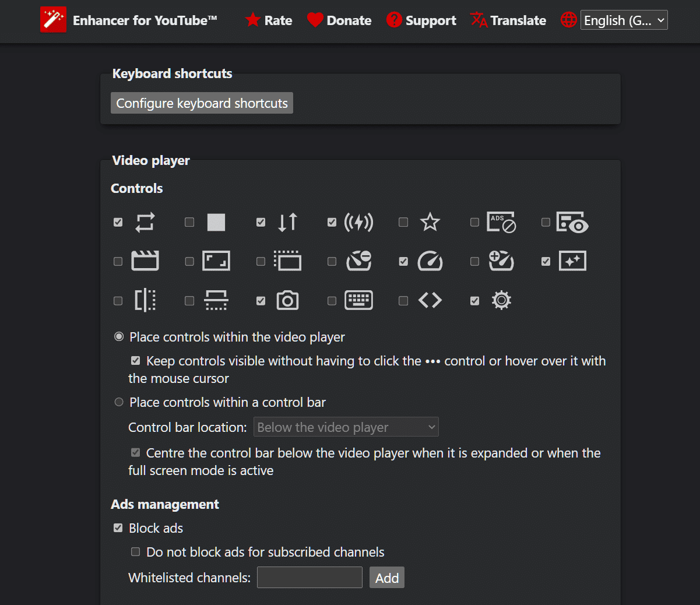700x605 pixels.
Task: Select the loop video control icon
Action: (x=145, y=222)
